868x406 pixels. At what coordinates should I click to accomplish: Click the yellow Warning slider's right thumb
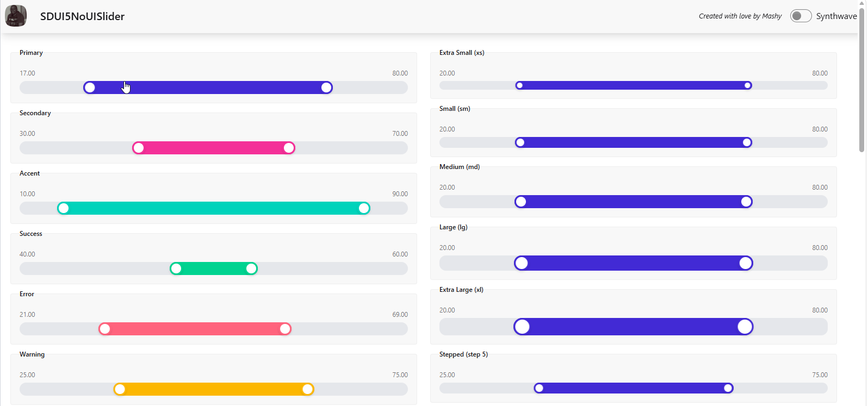point(308,389)
